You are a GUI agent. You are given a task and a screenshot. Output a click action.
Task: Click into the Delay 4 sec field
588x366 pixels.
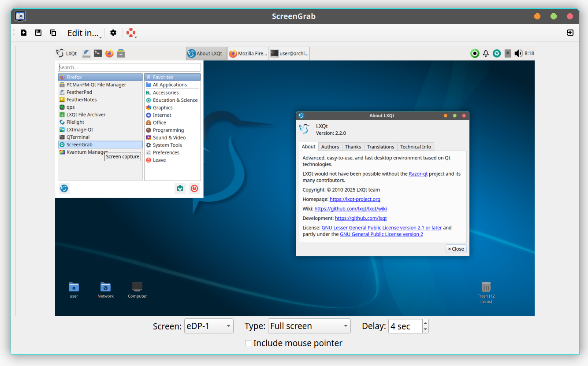tap(405, 326)
